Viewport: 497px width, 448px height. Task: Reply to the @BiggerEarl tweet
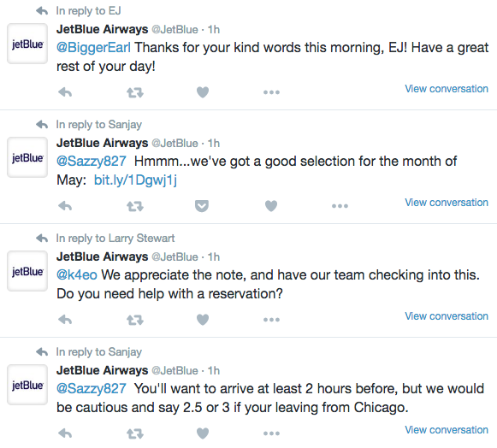pos(65,92)
